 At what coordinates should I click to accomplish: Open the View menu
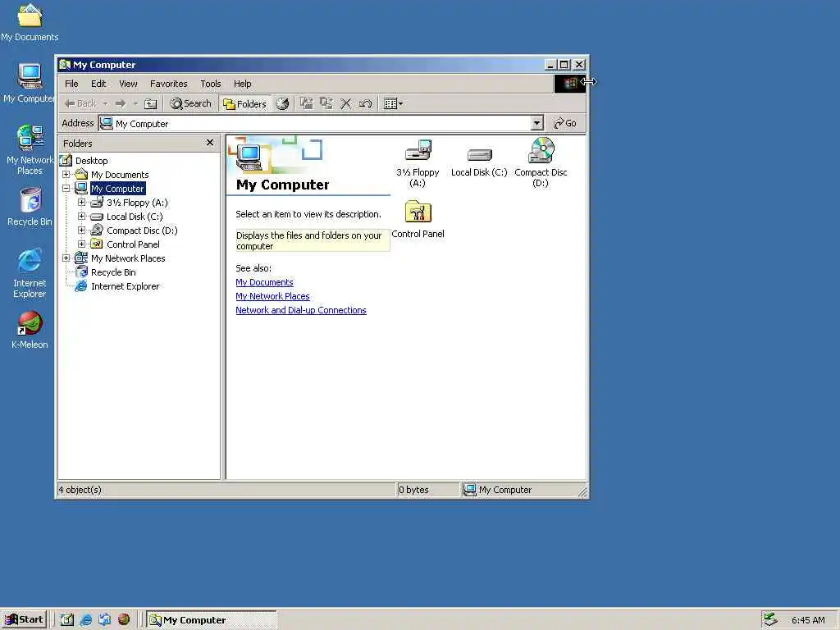(128, 84)
